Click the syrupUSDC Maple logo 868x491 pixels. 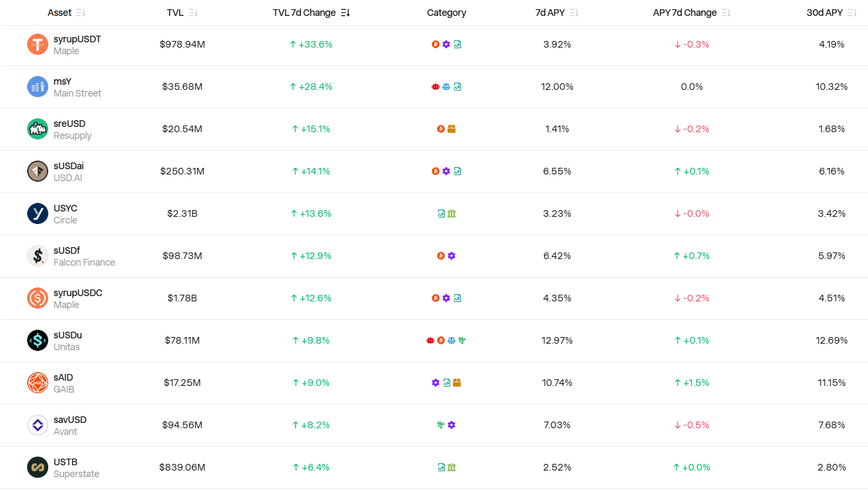pyautogui.click(x=38, y=298)
